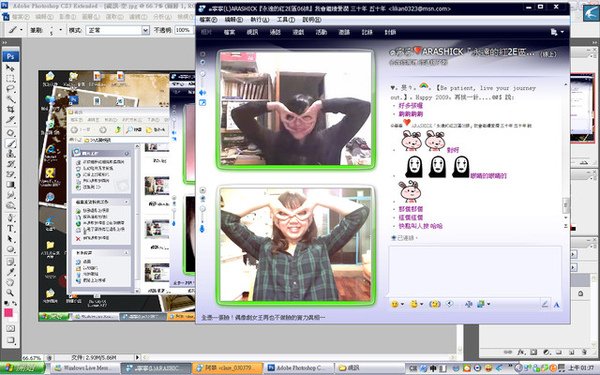Open the Messenger 編輯 menu
This screenshot has width=600, height=375.
233,20
